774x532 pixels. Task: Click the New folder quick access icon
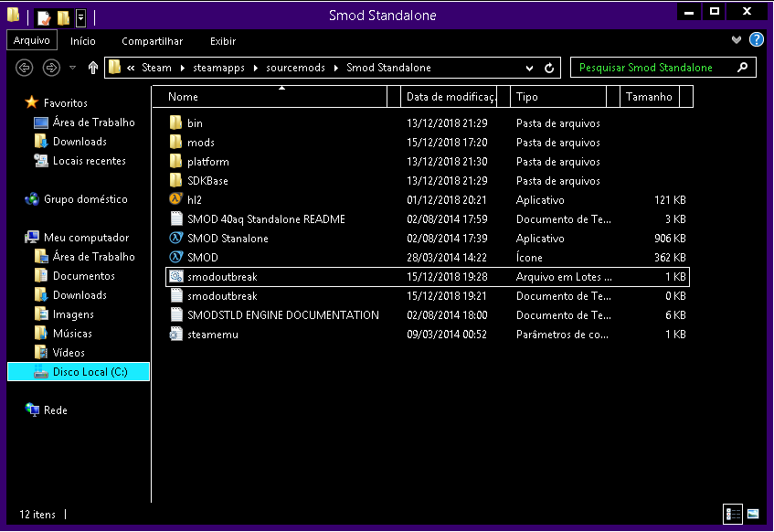pyautogui.click(x=63, y=17)
